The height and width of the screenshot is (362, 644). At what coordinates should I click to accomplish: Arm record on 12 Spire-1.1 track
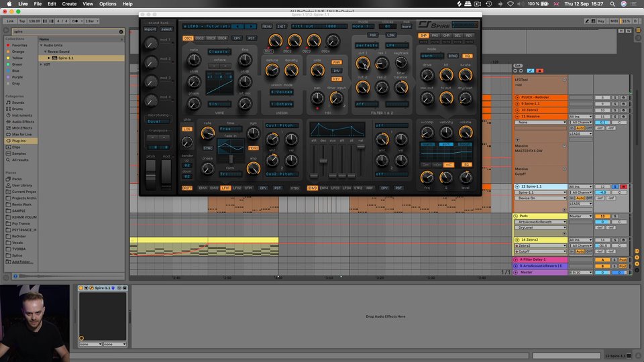(623, 187)
